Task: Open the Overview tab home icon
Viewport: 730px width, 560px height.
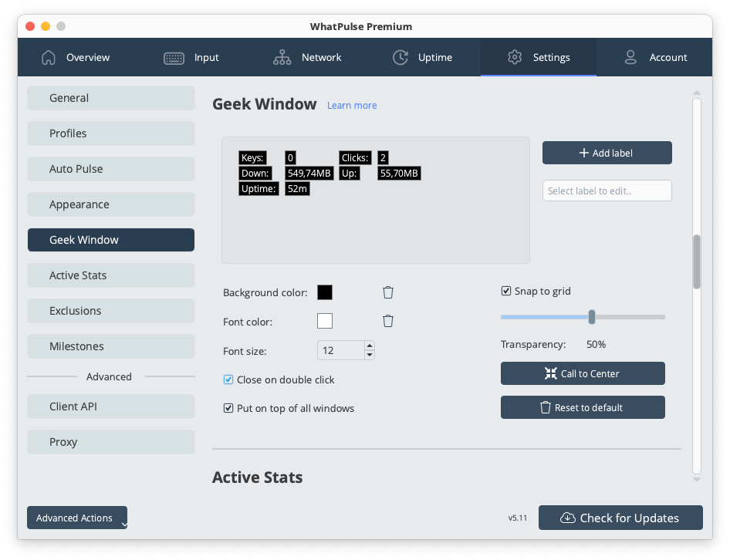Action: (x=48, y=57)
